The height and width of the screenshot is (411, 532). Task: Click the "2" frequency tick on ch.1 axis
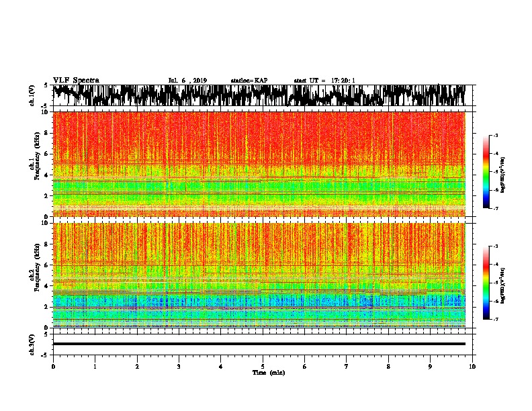(x=47, y=196)
